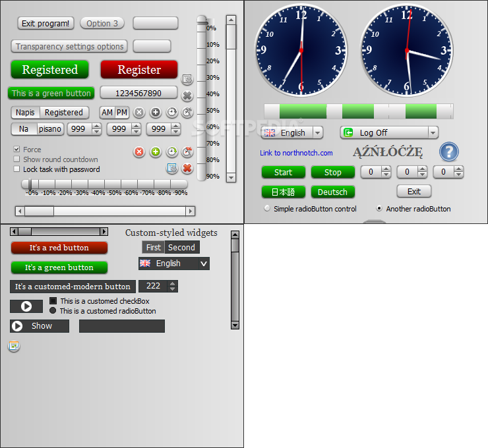Click the gray table-settings icon beside Register
The width and height of the screenshot is (488, 448).
tap(187, 79)
